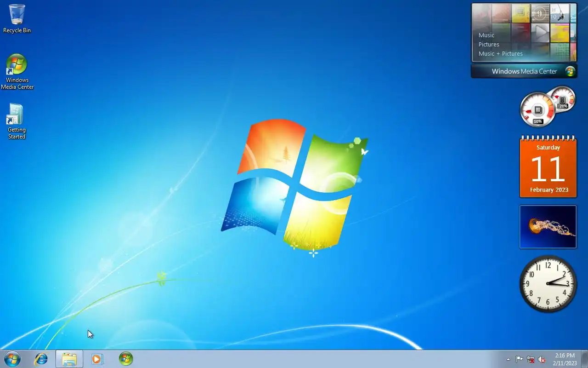Select Music in Media Center gadget
This screenshot has height=368, width=588.
pyautogui.click(x=486, y=35)
